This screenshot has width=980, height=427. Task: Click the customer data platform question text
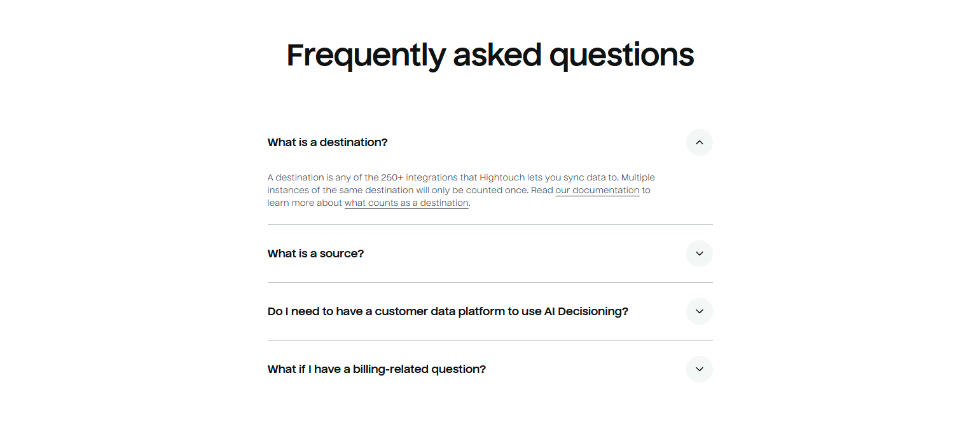coord(448,311)
